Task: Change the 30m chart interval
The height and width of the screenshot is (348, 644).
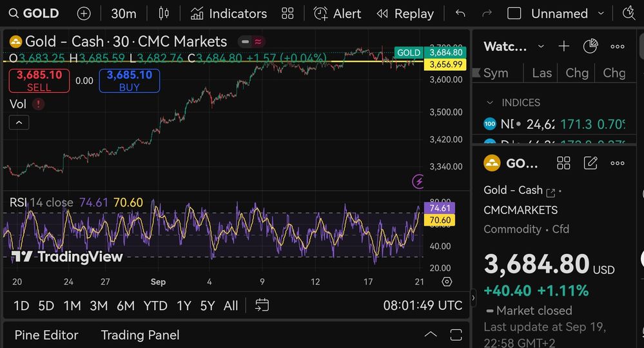Action: (124, 14)
